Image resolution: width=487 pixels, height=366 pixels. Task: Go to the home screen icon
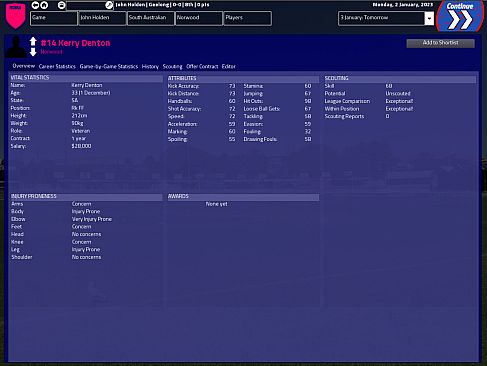44,5
